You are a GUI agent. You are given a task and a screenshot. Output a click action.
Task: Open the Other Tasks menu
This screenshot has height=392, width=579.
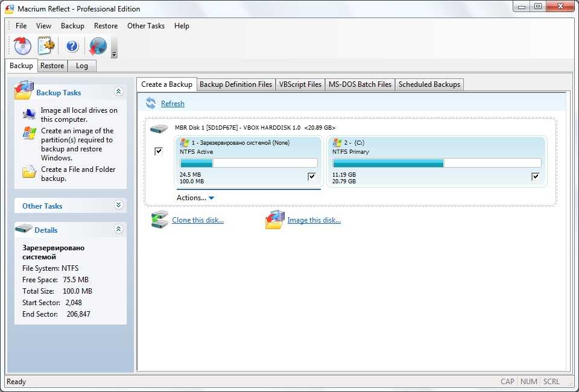click(146, 26)
